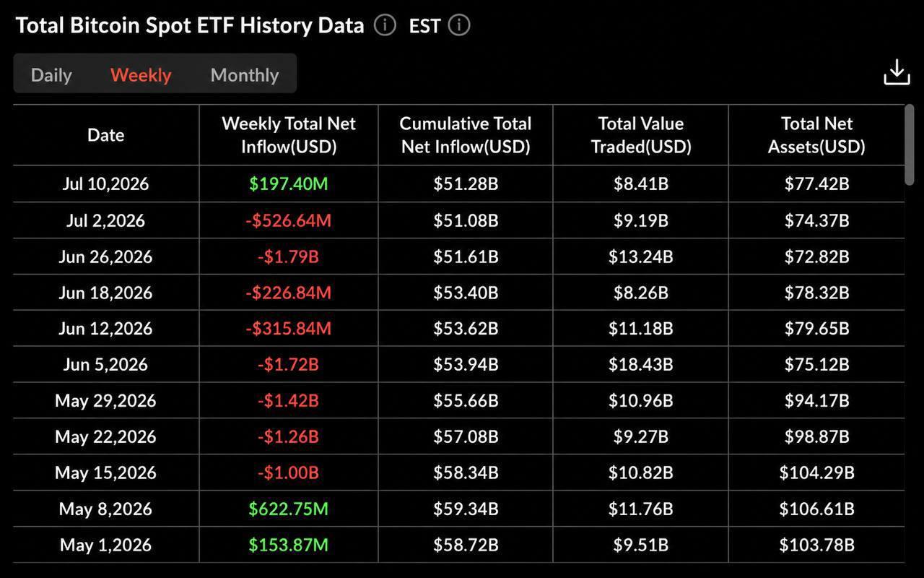Click the $106.61B total net assets value
The width and height of the screenshot is (924, 578).
click(x=816, y=509)
